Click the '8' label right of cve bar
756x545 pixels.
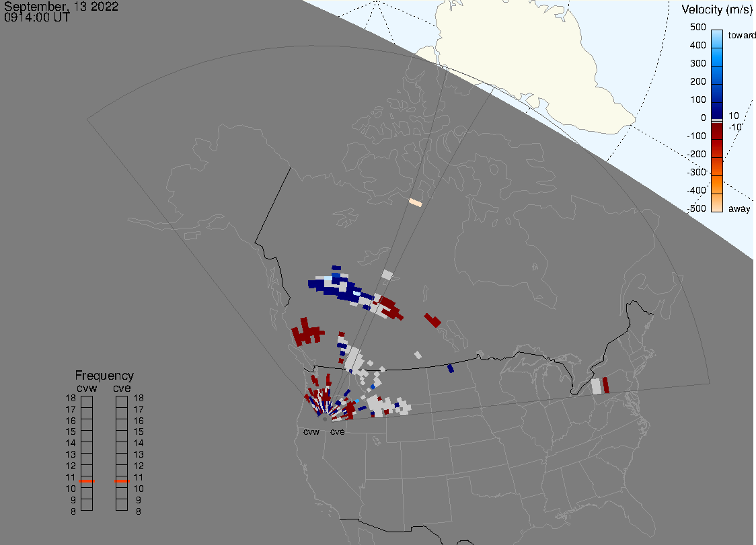139,512
